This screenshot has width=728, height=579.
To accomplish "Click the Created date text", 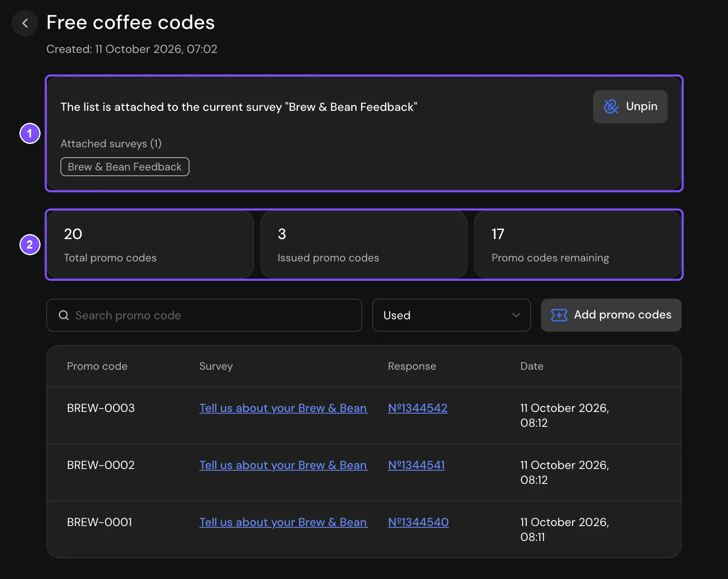I will [132, 49].
